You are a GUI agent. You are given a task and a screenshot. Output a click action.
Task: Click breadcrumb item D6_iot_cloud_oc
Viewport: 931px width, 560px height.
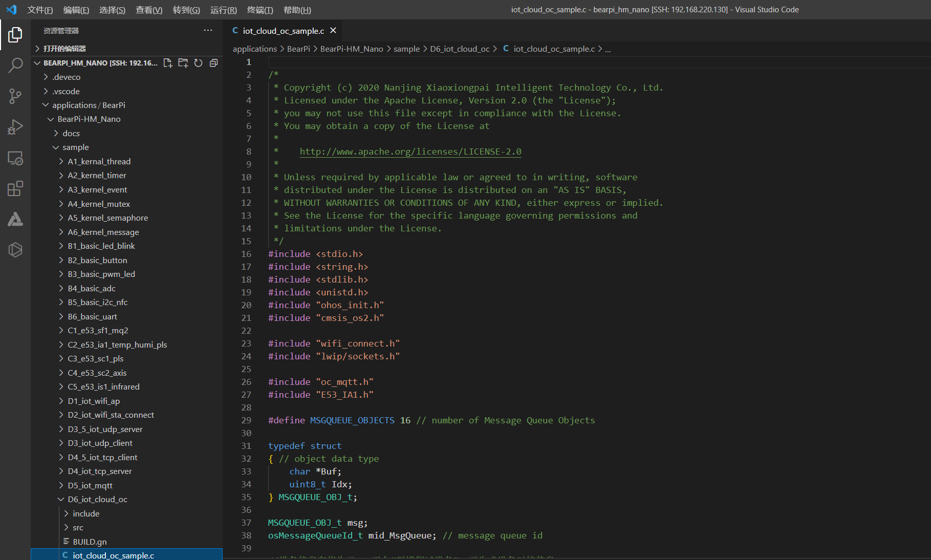coord(460,49)
